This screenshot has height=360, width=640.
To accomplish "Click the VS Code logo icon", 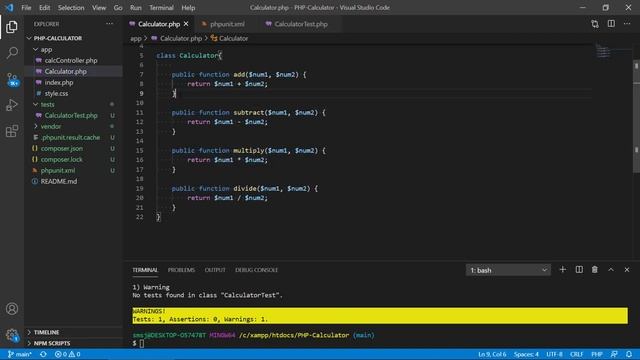I will tap(9, 7).
